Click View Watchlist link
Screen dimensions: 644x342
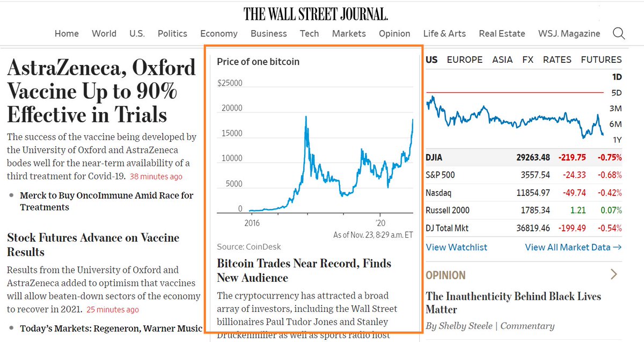[x=457, y=247]
